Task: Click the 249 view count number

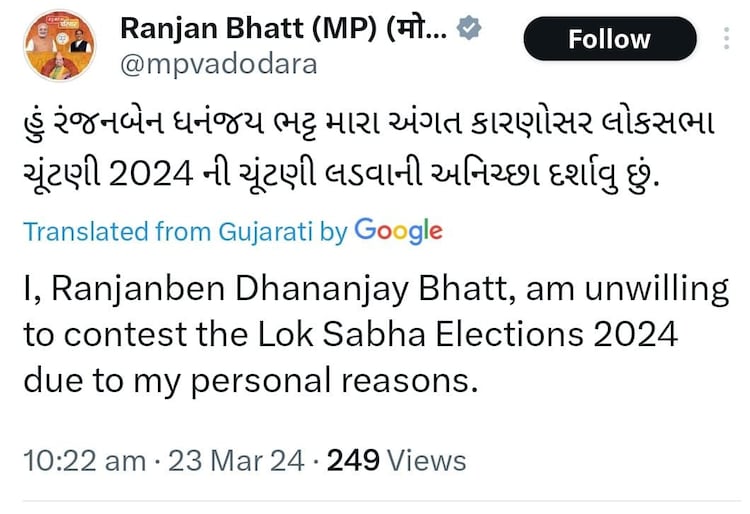Action: click(354, 460)
